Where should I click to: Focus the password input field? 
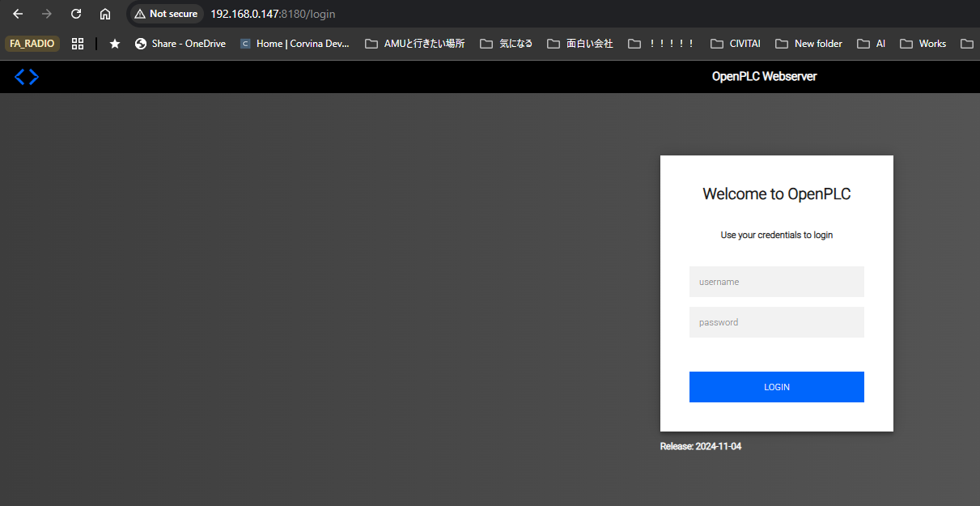pos(777,322)
